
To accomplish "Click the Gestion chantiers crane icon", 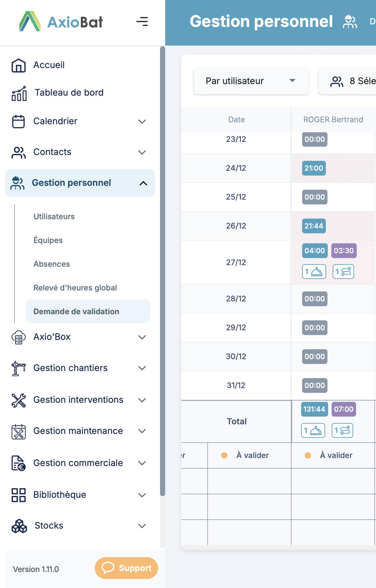I will (x=19, y=368).
